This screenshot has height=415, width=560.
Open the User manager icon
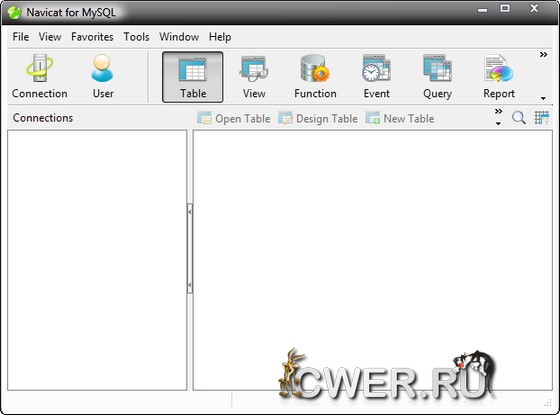(103, 77)
